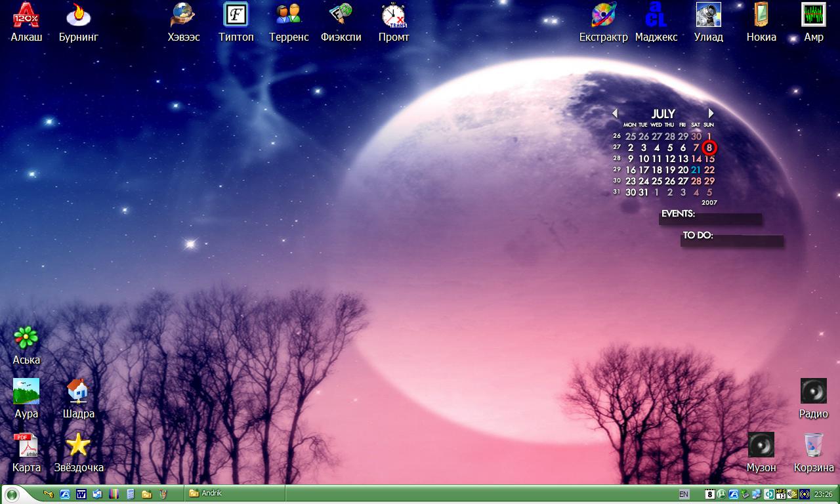Open the Радио speaker icon
The height and width of the screenshot is (504, 840).
[x=814, y=399]
